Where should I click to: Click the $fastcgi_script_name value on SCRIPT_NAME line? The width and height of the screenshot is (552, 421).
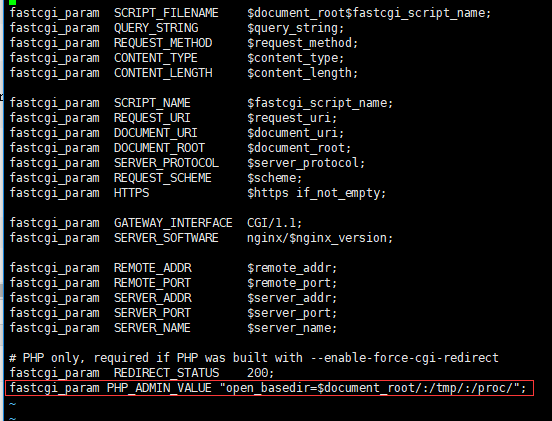(320, 103)
